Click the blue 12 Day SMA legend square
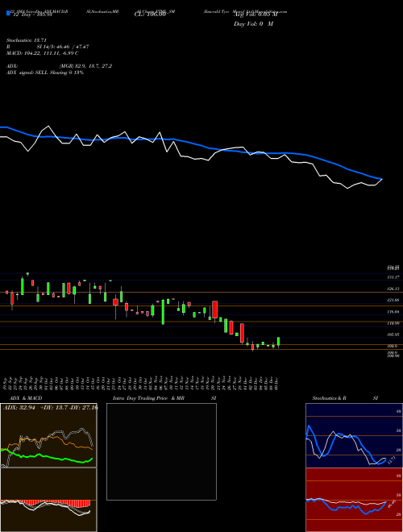 [8, 13]
